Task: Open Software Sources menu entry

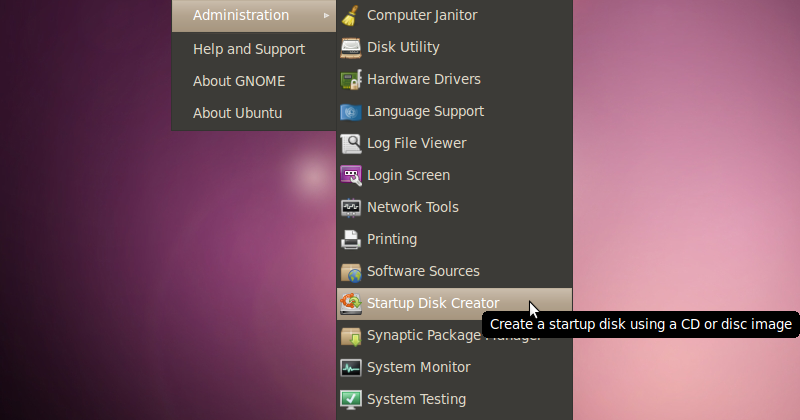Action: pos(454,271)
